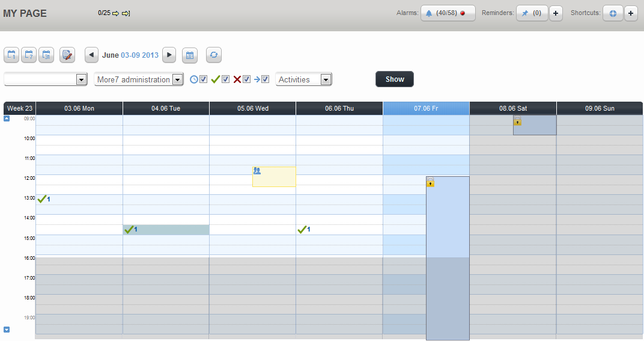Select the 08.06 Sat column header
The height and width of the screenshot is (341, 644).
pyautogui.click(x=513, y=108)
